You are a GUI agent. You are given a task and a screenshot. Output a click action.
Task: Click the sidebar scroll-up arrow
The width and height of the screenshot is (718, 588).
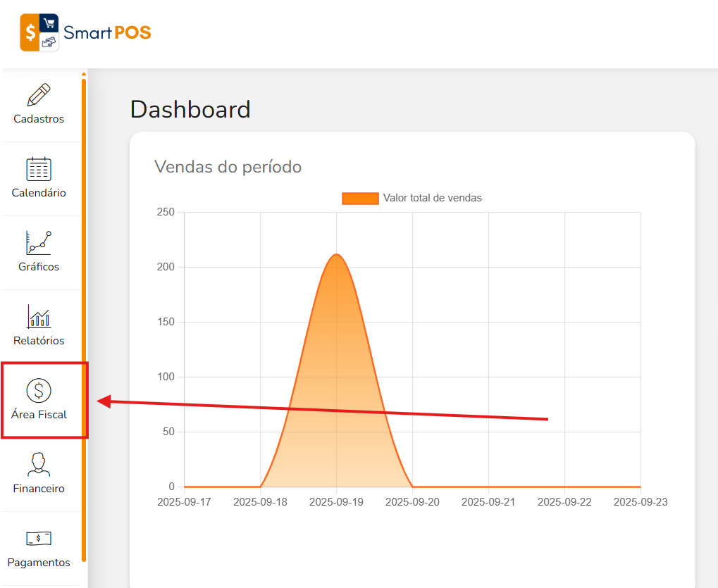tap(84, 74)
